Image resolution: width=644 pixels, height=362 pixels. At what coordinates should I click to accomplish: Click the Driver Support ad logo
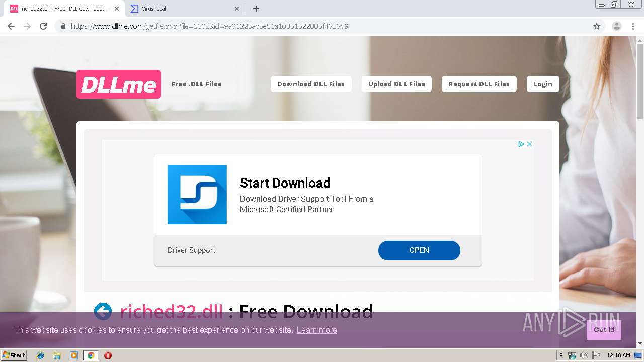197,195
